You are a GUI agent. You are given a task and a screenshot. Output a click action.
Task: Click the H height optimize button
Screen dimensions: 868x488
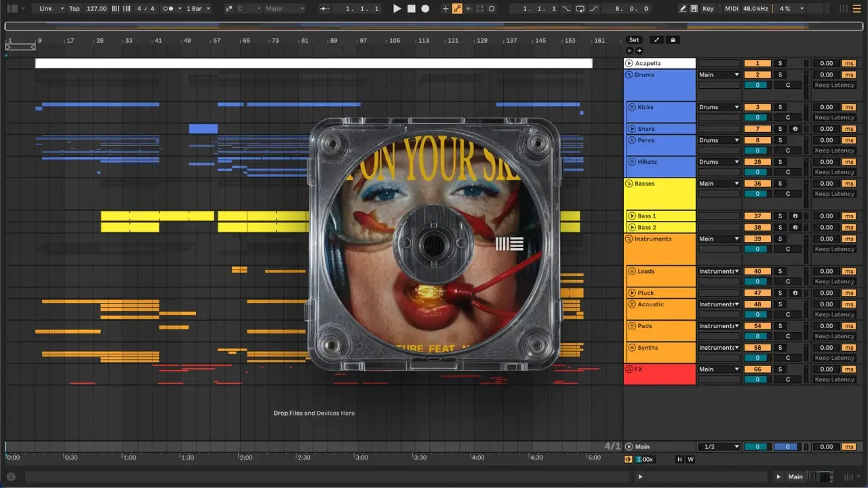click(680, 460)
